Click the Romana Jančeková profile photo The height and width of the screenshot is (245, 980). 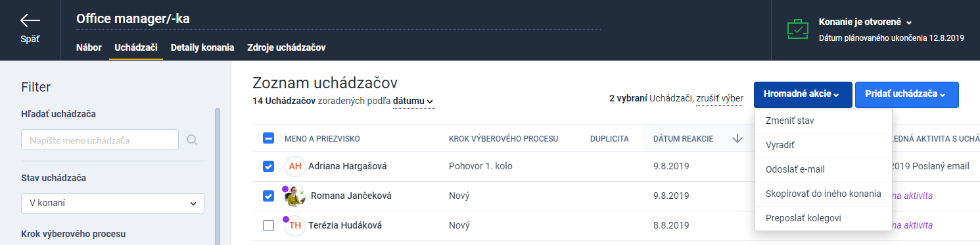(x=295, y=196)
